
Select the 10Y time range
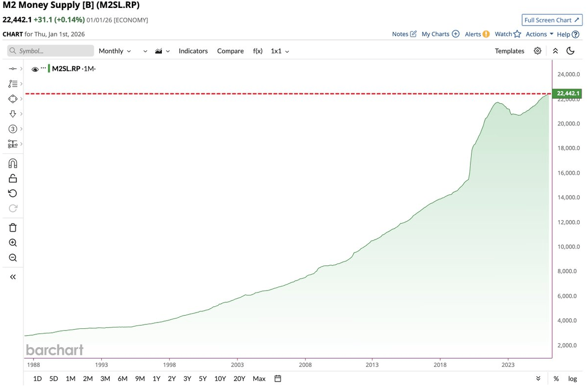tap(220, 379)
